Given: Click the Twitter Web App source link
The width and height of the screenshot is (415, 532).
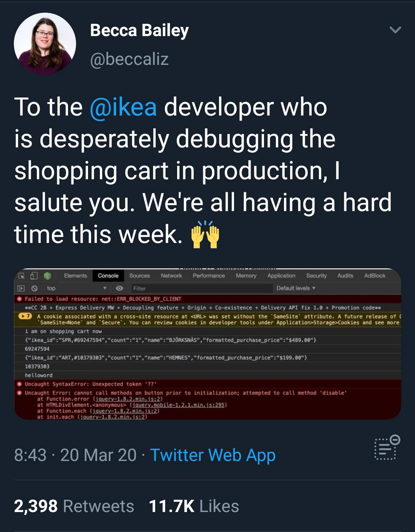Looking at the screenshot, I should pos(212,455).
